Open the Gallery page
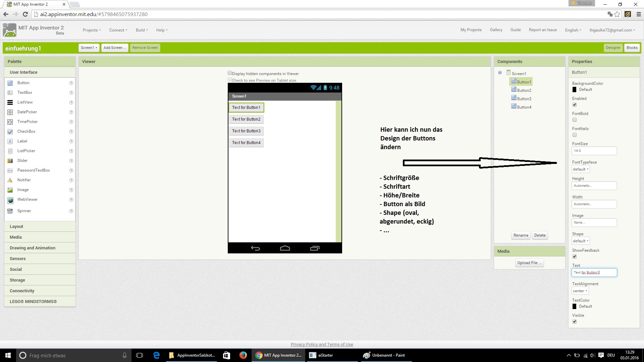The width and height of the screenshot is (644, 362). tap(496, 30)
